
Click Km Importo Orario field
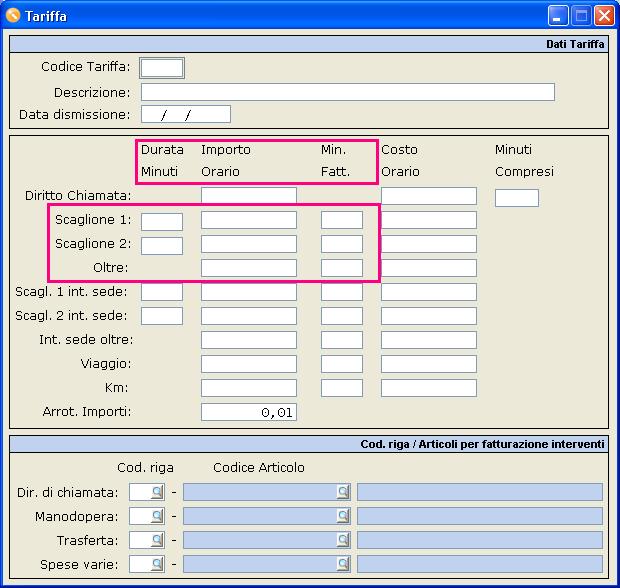tap(249, 388)
